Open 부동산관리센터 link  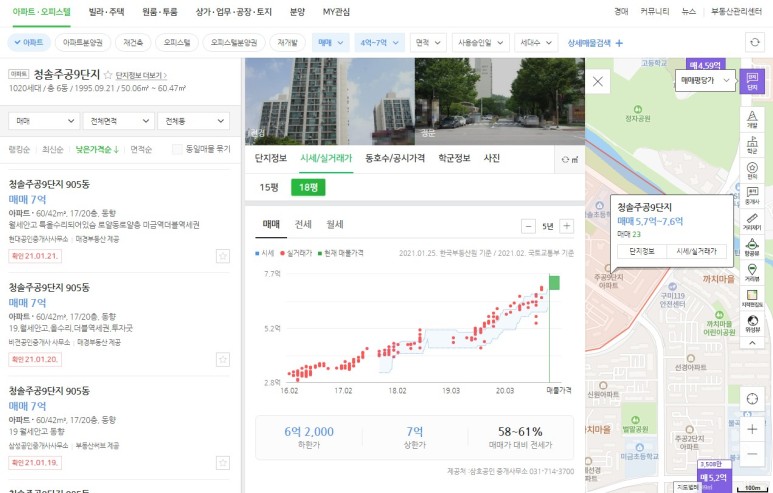click(736, 12)
